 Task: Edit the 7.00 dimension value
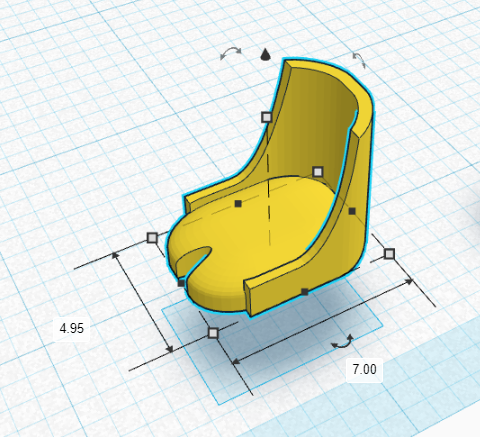(x=364, y=369)
